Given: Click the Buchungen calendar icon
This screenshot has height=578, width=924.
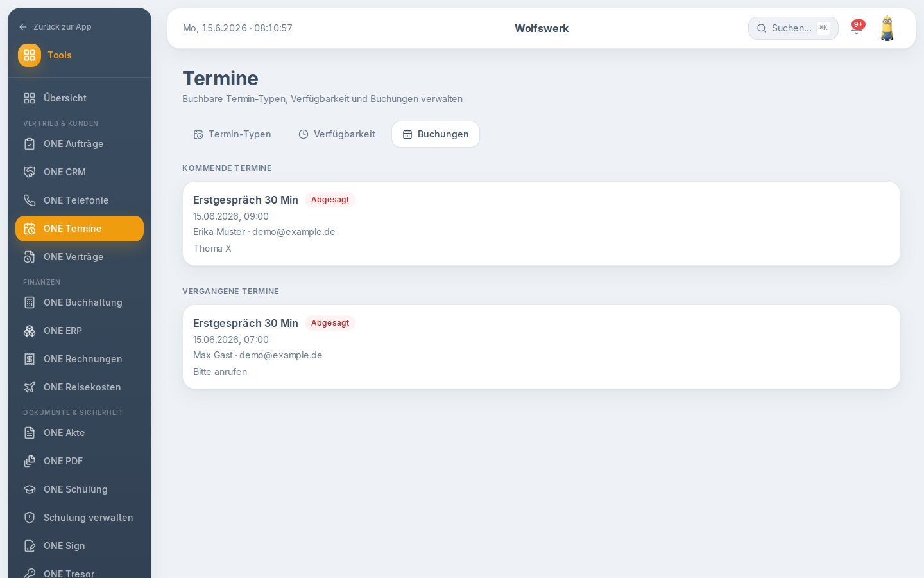Looking at the screenshot, I should click(407, 134).
